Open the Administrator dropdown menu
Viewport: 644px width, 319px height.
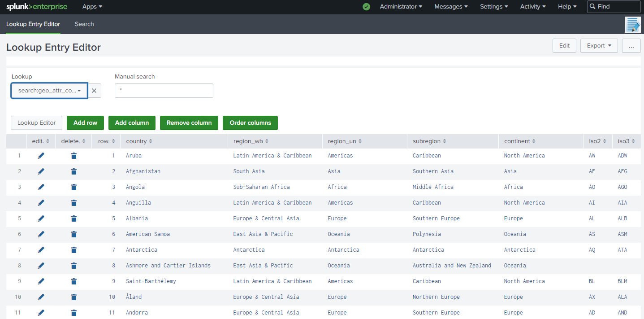pyautogui.click(x=401, y=7)
